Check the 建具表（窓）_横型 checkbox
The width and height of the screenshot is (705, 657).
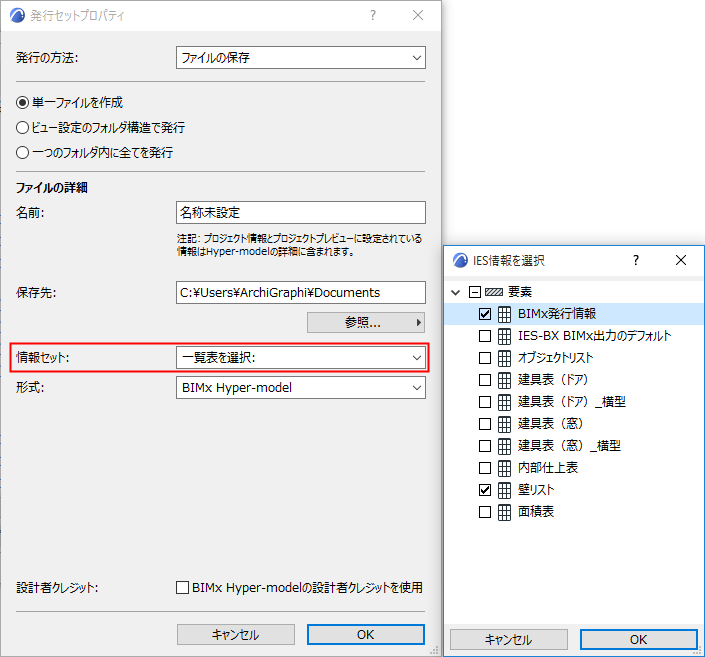[x=485, y=446]
